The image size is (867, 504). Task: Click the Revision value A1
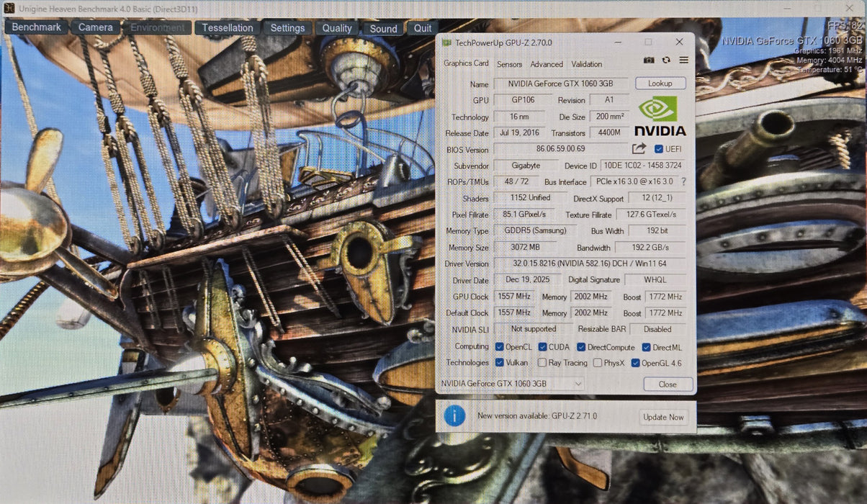(x=609, y=100)
